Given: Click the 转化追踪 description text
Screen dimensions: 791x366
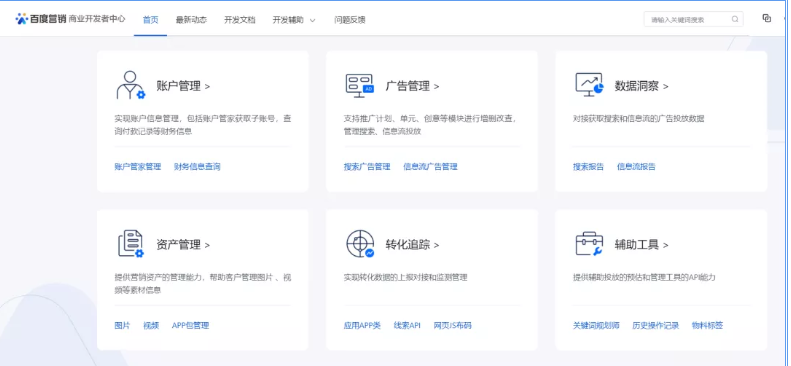Looking at the screenshot, I should (405, 278).
